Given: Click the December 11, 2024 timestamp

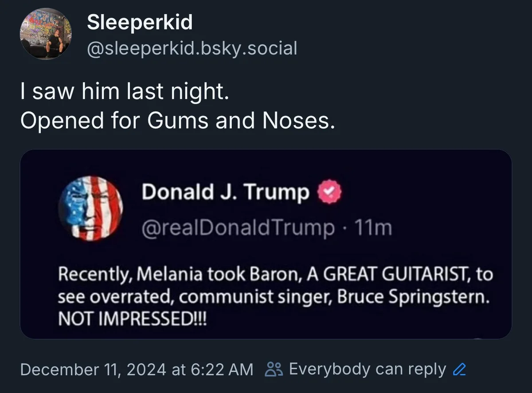Looking at the screenshot, I should pos(137,369).
